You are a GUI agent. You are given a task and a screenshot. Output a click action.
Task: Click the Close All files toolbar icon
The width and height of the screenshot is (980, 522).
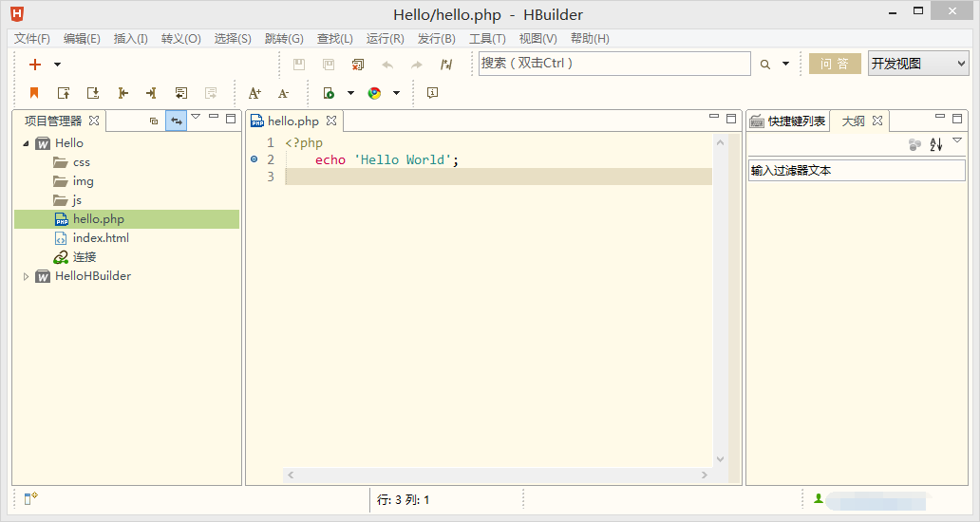coord(358,65)
